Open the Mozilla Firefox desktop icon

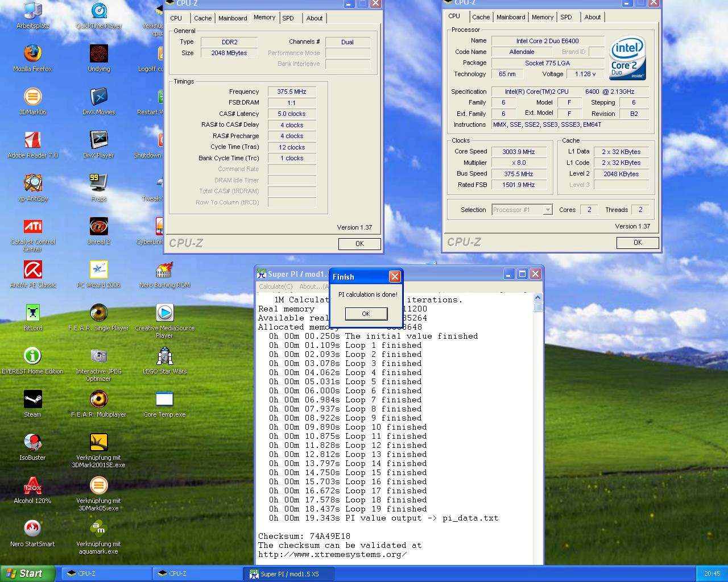(32, 54)
